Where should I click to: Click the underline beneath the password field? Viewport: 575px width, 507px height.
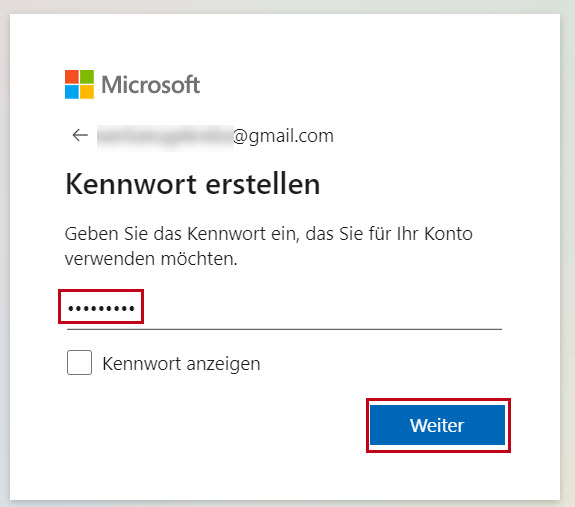(284, 329)
